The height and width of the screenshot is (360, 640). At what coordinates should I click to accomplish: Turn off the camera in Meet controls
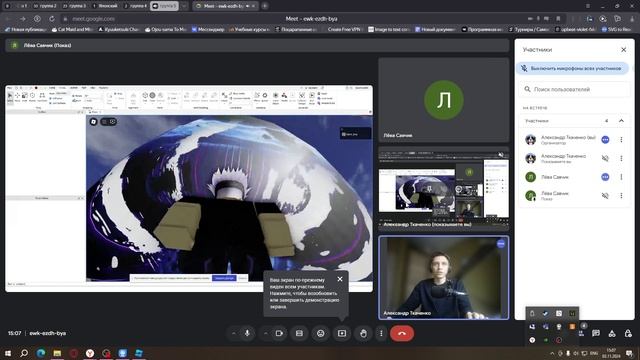279,333
